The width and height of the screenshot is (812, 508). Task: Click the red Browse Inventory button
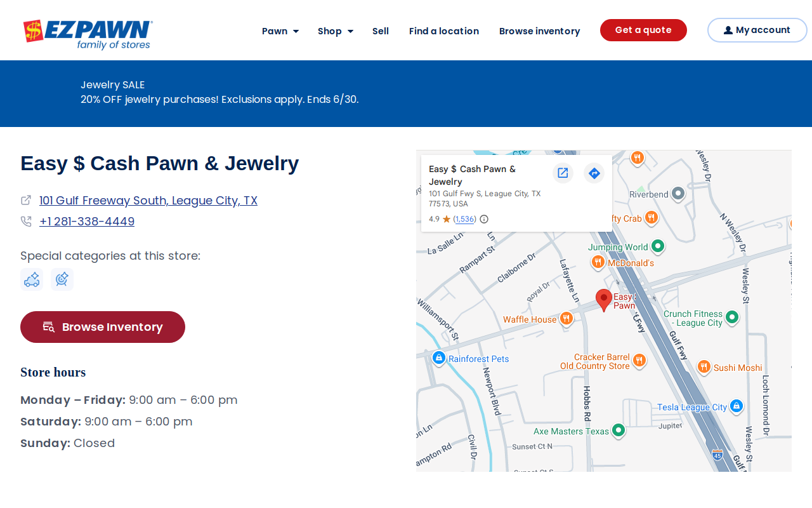103,327
